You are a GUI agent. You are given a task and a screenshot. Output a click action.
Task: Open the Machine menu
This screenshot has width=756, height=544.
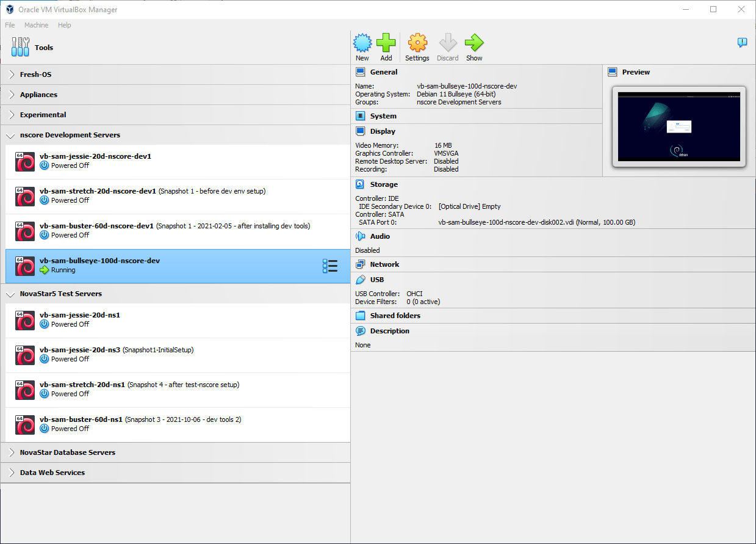pos(36,25)
